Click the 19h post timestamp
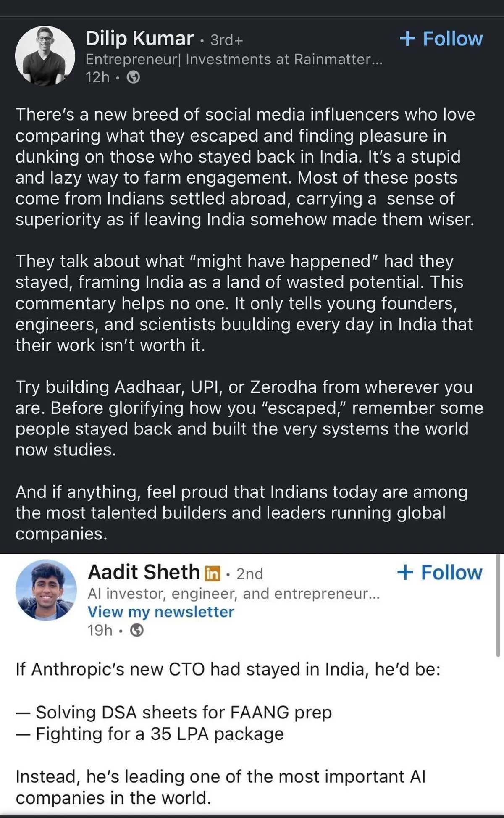504x818 pixels. pyautogui.click(x=100, y=630)
